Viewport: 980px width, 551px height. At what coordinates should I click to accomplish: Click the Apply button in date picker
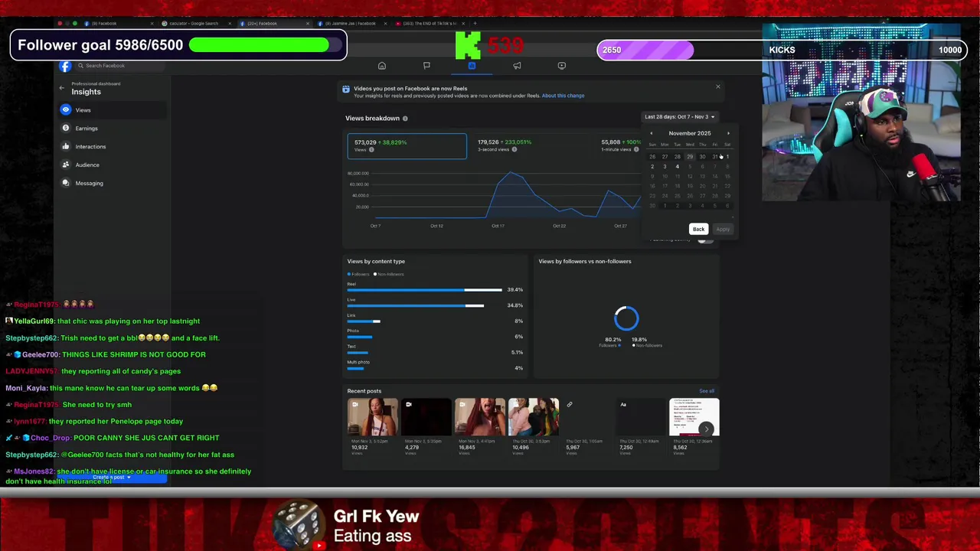coord(723,229)
